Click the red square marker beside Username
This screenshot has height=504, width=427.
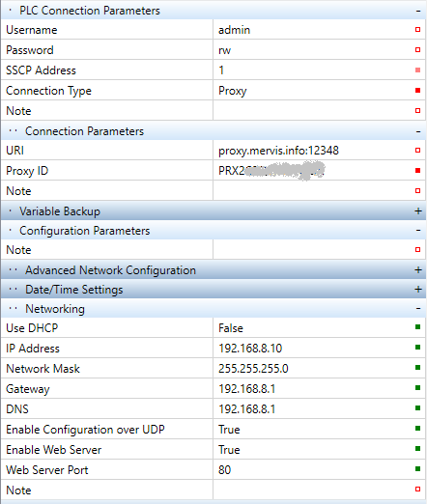[417, 30]
